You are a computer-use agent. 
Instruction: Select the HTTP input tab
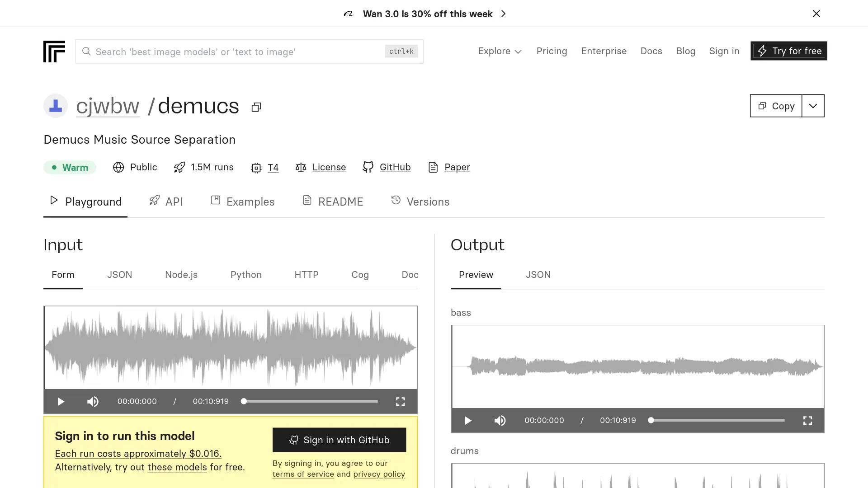tap(307, 275)
